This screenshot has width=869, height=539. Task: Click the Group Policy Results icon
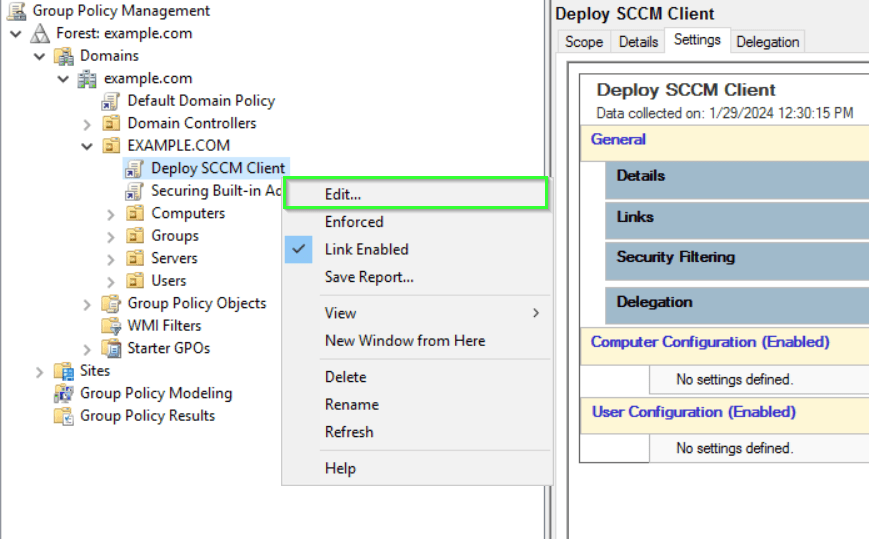pyautogui.click(x=64, y=416)
